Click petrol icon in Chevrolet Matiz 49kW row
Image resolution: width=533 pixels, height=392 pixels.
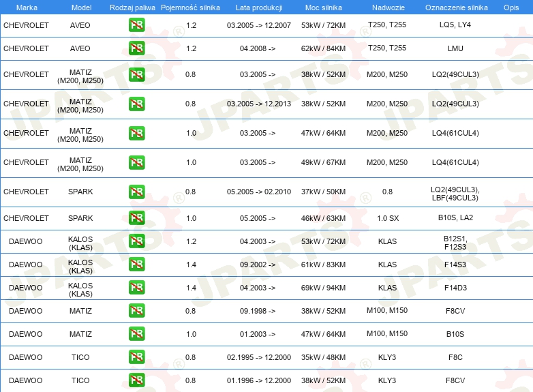point(136,162)
